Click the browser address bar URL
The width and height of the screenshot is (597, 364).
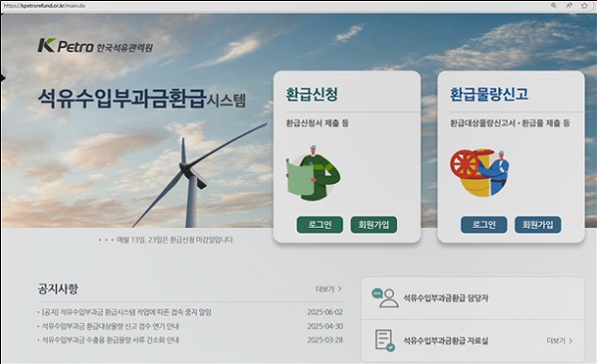tap(45, 6)
